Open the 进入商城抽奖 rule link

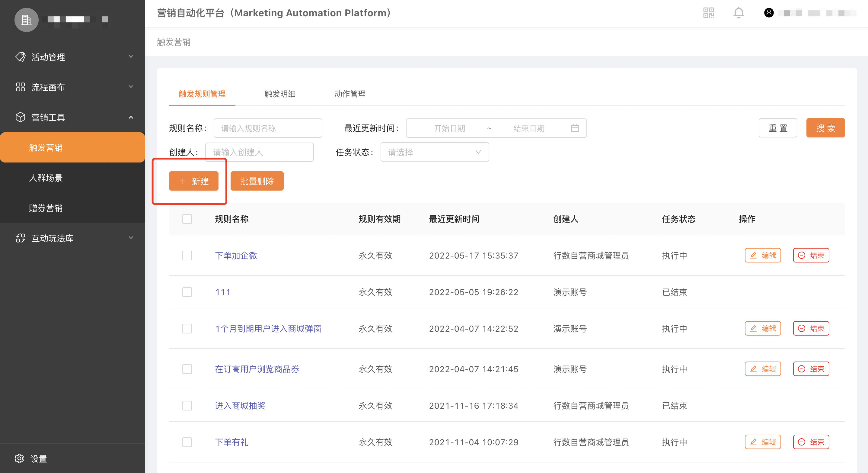point(240,405)
